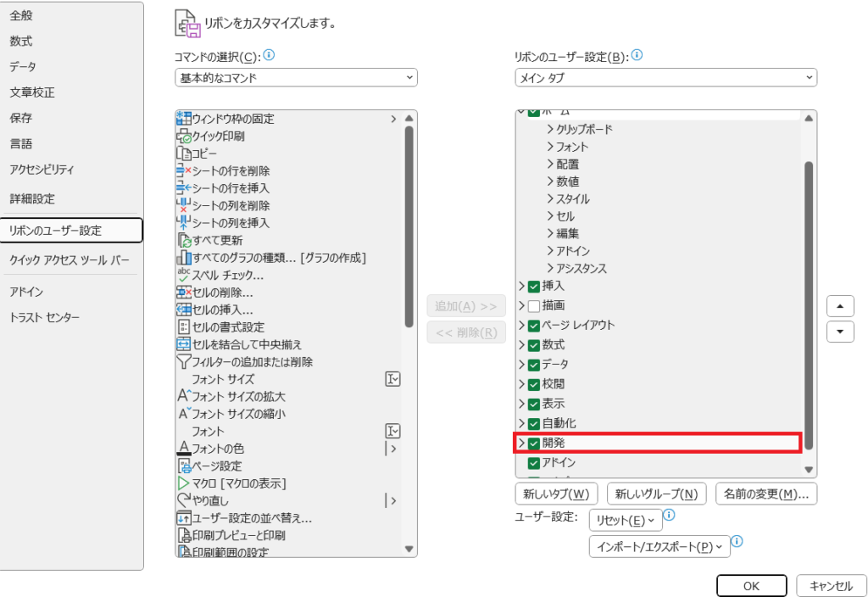Uncheck the 開発 (Developer) tab checkbox
The image size is (868, 597).
[x=533, y=443]
